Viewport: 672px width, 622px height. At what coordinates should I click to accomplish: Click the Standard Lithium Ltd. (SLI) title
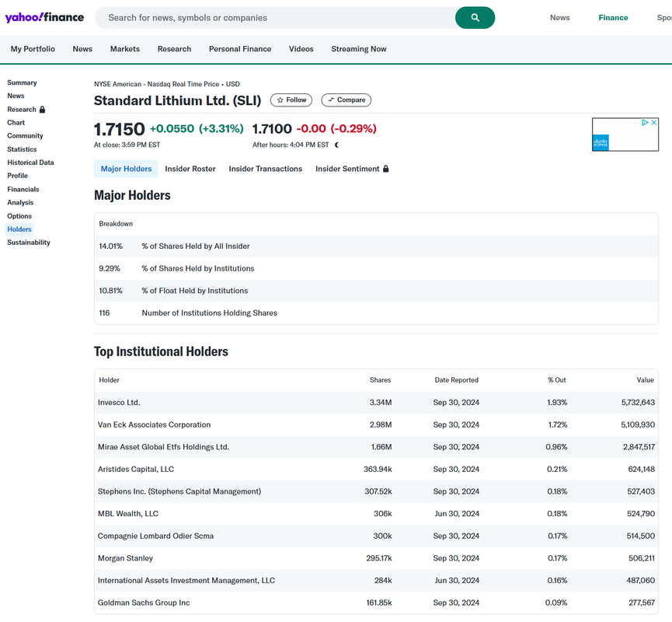[177, 100]
